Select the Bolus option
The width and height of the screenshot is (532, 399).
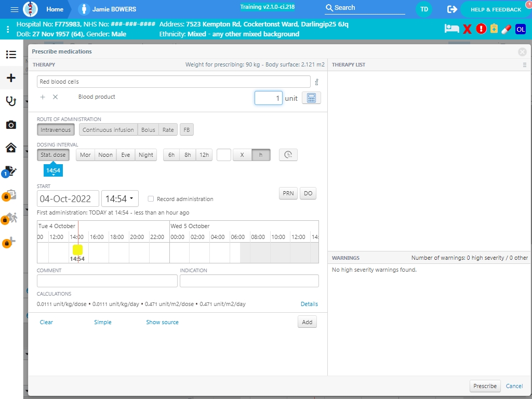click(148, 129)
